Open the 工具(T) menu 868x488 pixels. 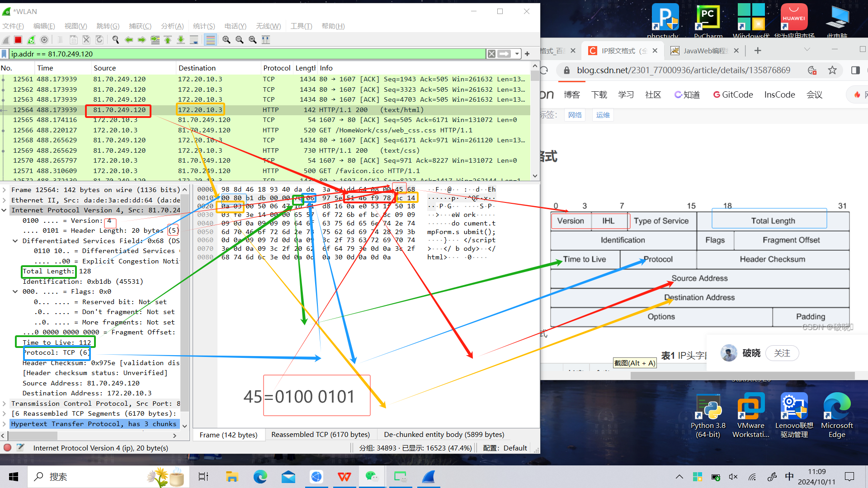click(x=301, y=26)
